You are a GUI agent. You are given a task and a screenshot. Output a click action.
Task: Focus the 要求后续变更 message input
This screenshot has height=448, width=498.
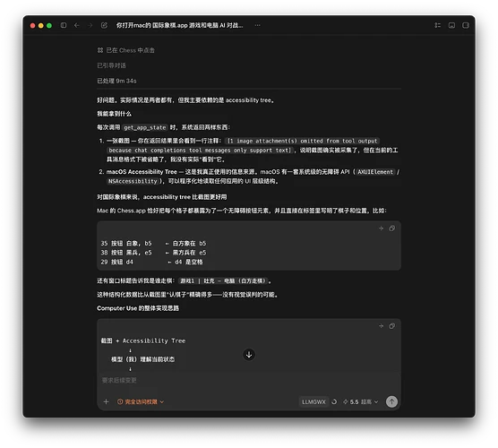248,380
